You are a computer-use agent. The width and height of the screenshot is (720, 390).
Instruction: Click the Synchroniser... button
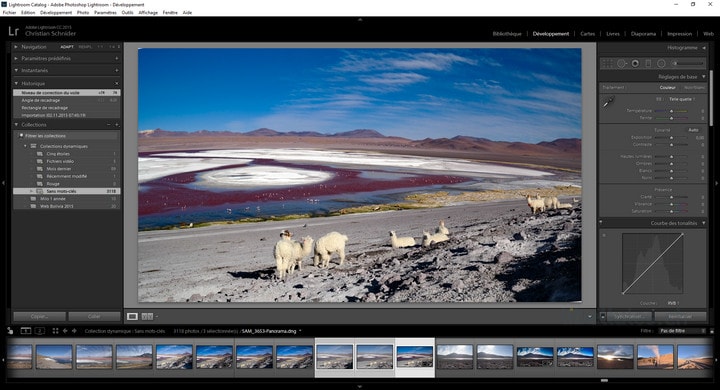pos(629,317)
